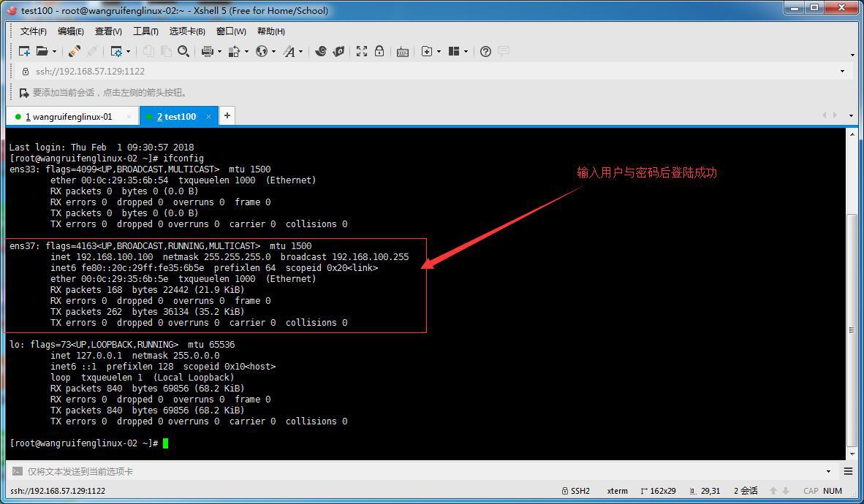Click the compose bar text input field

pos(424,472)
